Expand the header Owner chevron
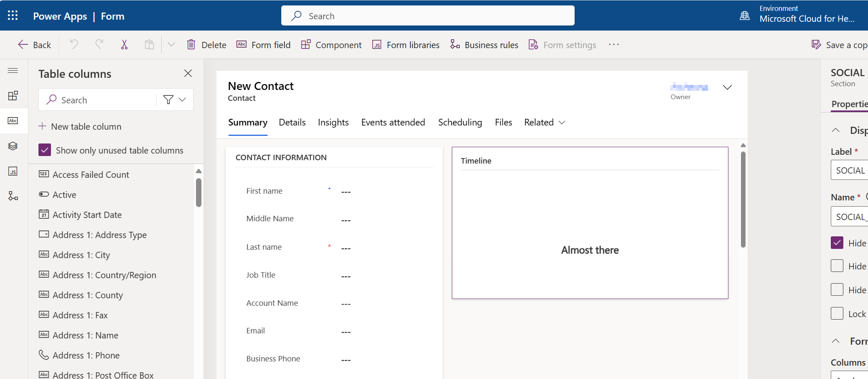Screen dimensions: 868x379 727,87
